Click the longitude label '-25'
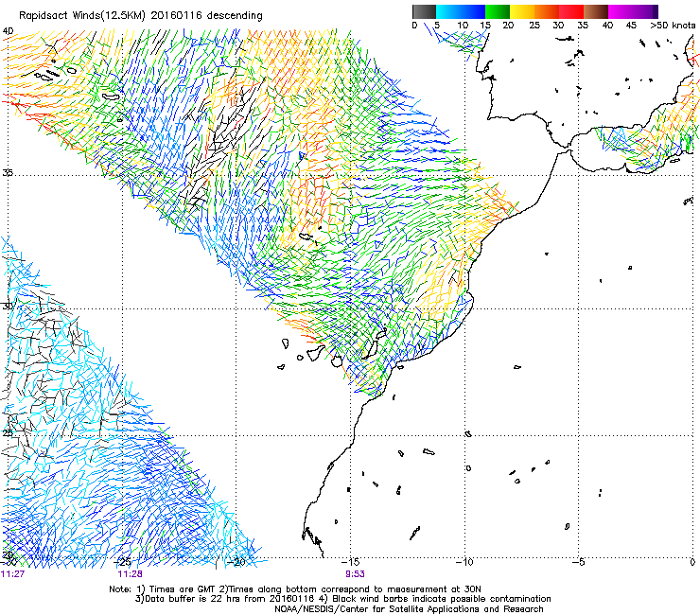The height and width of the screenshot is (615, 700). [x=123, y=562]
